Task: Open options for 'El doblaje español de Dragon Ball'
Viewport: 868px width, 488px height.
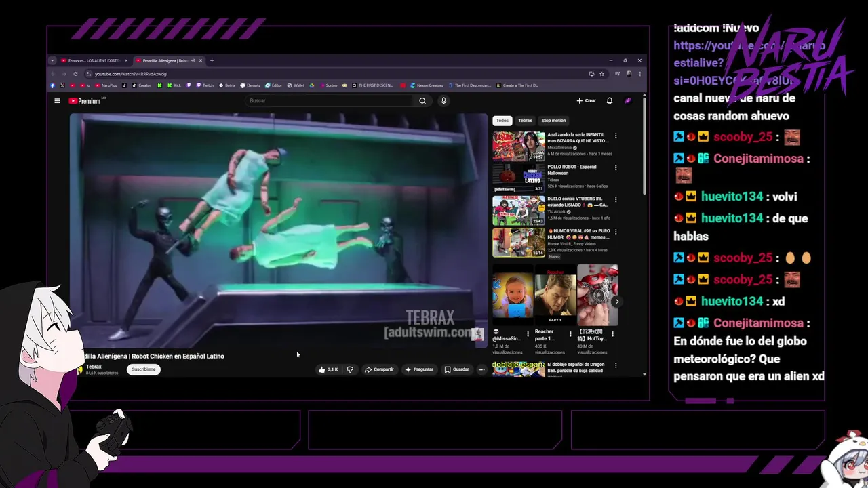Action: coord(616,365)
